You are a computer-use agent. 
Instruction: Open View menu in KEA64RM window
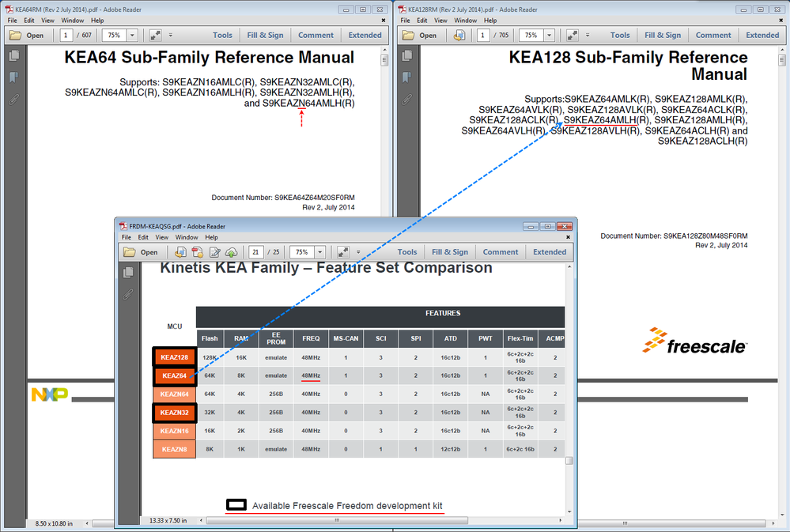48,21
